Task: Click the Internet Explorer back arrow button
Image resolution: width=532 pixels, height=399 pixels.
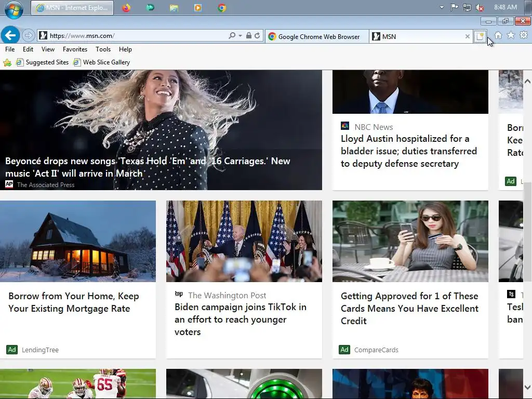Action: (10, 35)
